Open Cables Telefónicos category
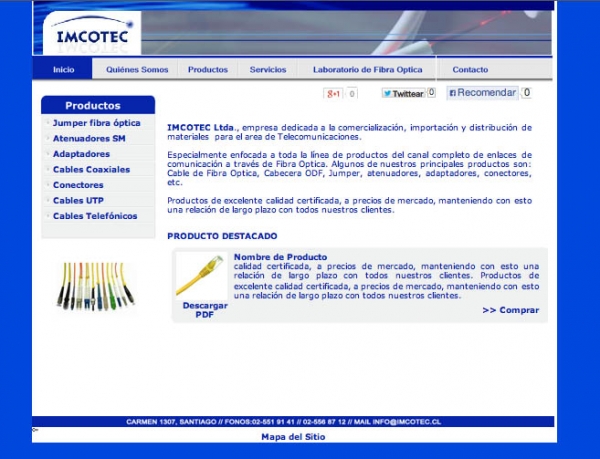 click(95, 216)
